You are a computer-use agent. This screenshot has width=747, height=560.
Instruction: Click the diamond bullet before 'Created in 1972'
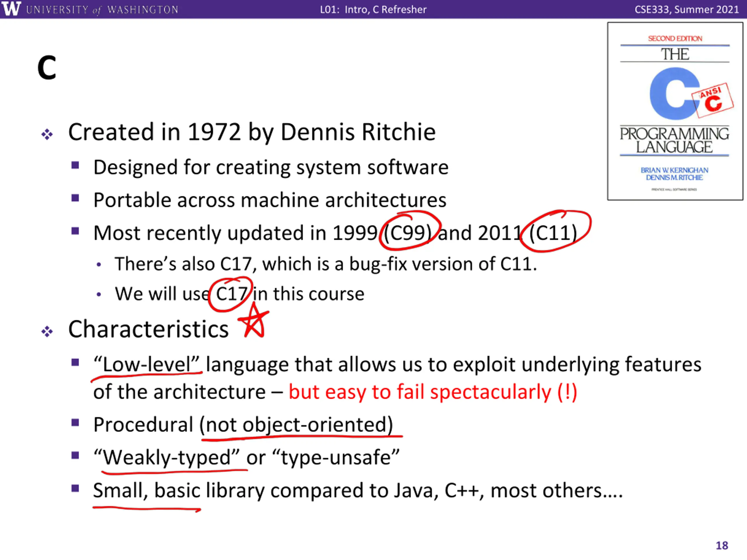point(47,134)
